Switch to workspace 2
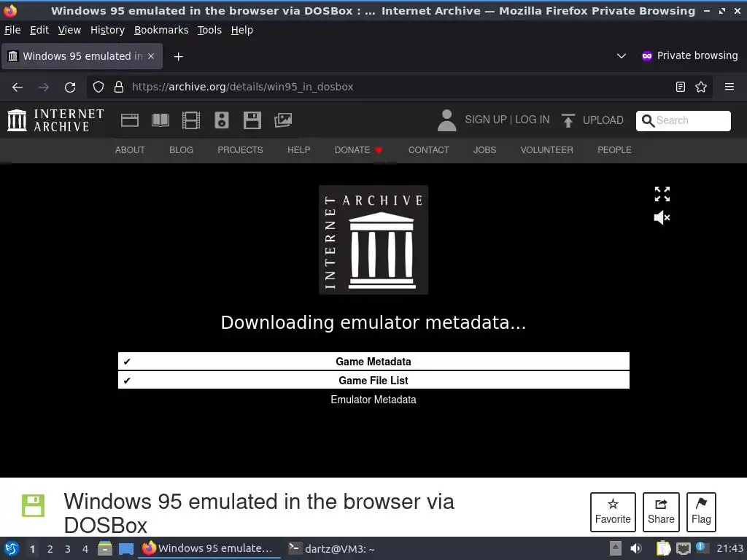Image resolution: width=747 pixels, height=560 pixels. pyautogui.click(x=50, y=549)
